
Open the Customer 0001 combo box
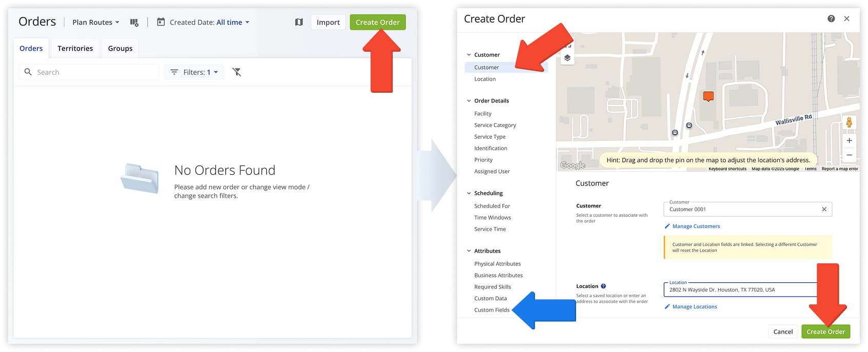(747, 209)
